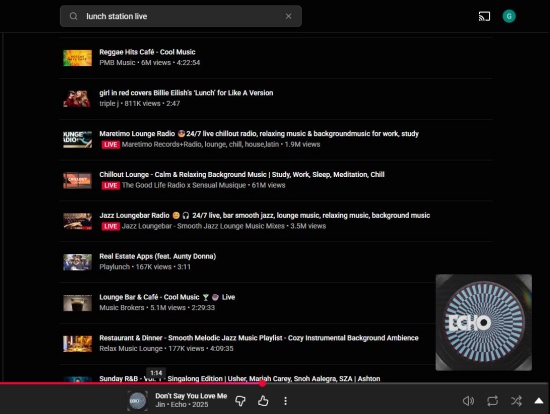Open Reggae Hits Café - Cool Music
Screen dimensions: 550x414
tap(147, 52)
